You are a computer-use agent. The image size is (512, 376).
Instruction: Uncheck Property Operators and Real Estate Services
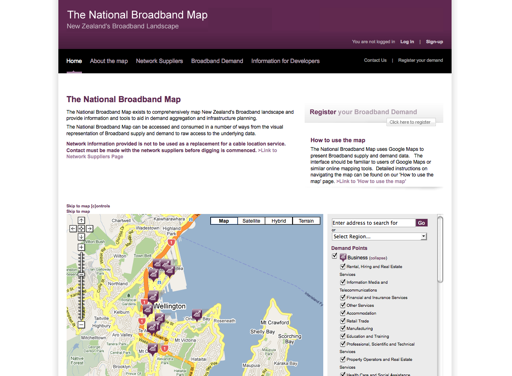(343, 359)
